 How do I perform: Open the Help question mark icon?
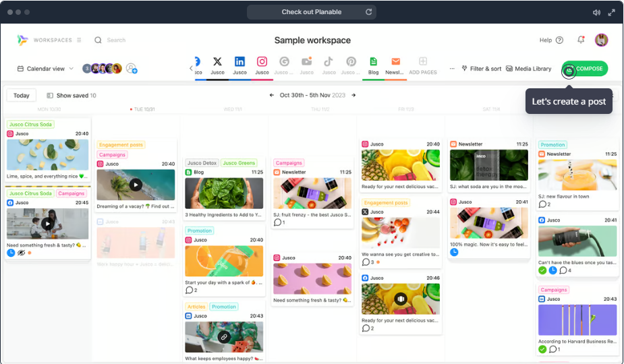(559, 40)
